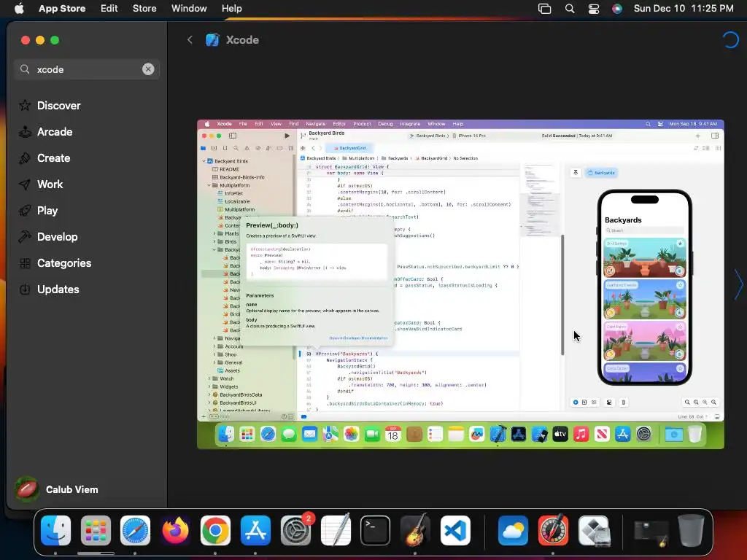This screenshot has height=560, width=747.
Task: Open the Weather app from the Dock
Action: 513,531
